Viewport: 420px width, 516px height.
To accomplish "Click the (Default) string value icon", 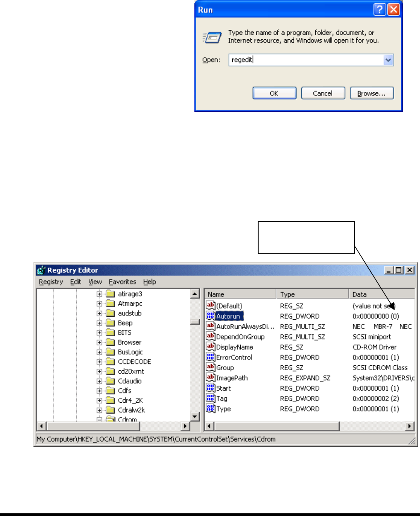I will (x=210, y=305).
